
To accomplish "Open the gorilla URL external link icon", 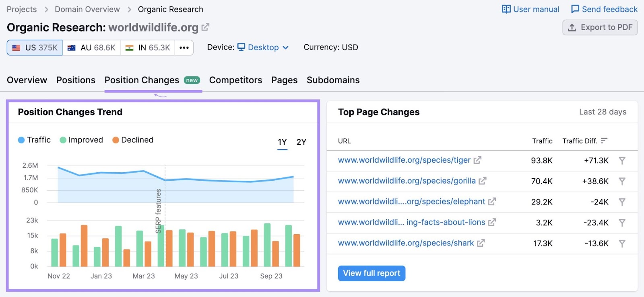I will click(483, 181).
